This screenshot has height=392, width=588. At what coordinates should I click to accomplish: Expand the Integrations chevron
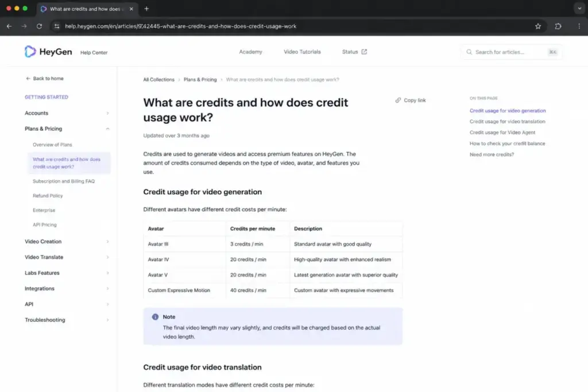(x=107, y=289)
